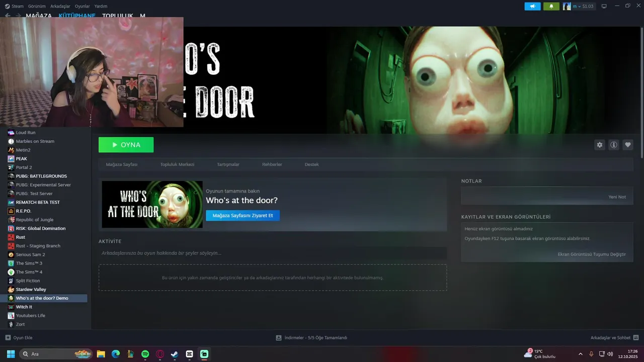The image size is (644, 362).
Task: Open notifications bell button
Action: (x=551, y=6)
